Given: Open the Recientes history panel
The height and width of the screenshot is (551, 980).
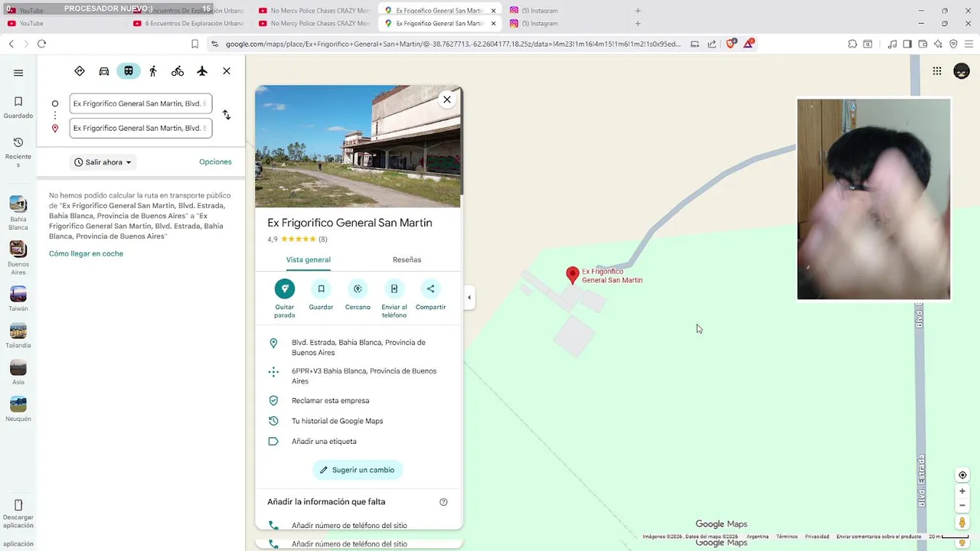Looking at the screenshot, I should tap(18, 152).
